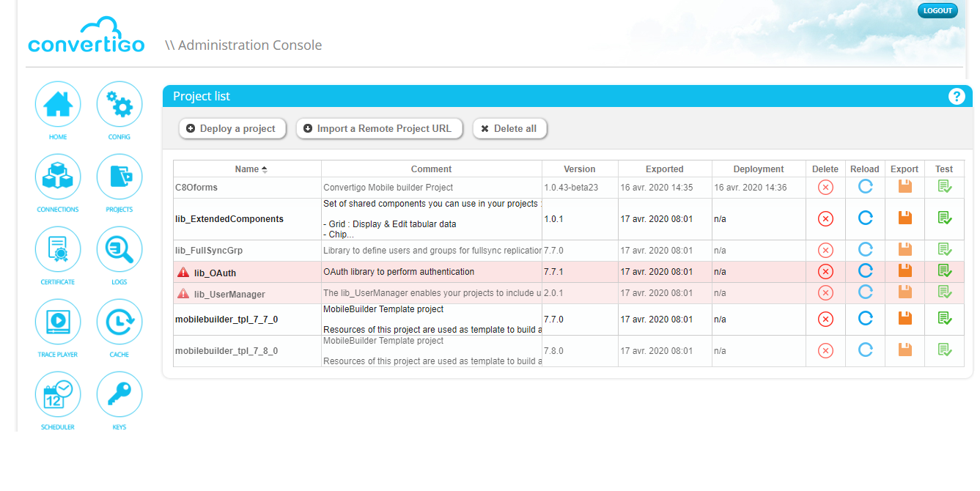Reload the C8Oforms project
The width and height of the screenshot is (980, 491).
point(865,187)
